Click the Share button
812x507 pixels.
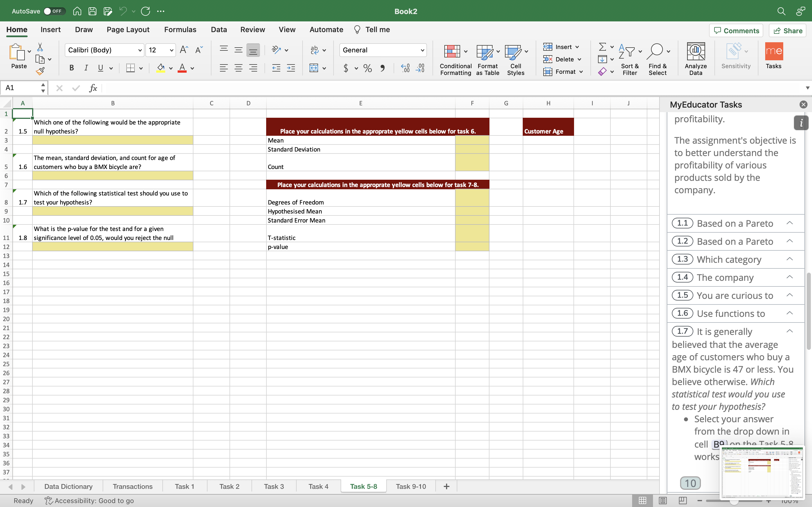tap(787, 30)
